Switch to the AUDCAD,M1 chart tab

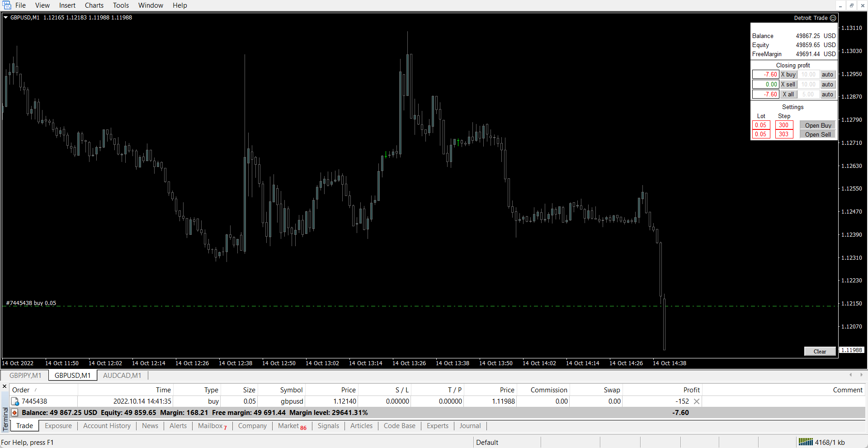pyautogui.click(x=122, y=376)
